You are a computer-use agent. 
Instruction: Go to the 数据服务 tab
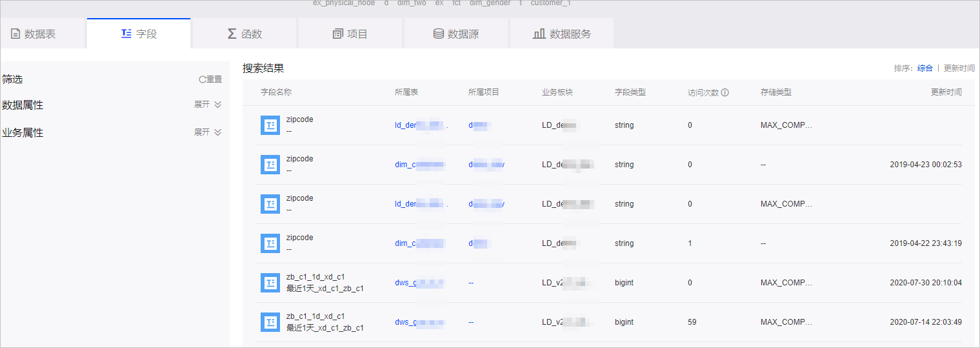[562, 34]
